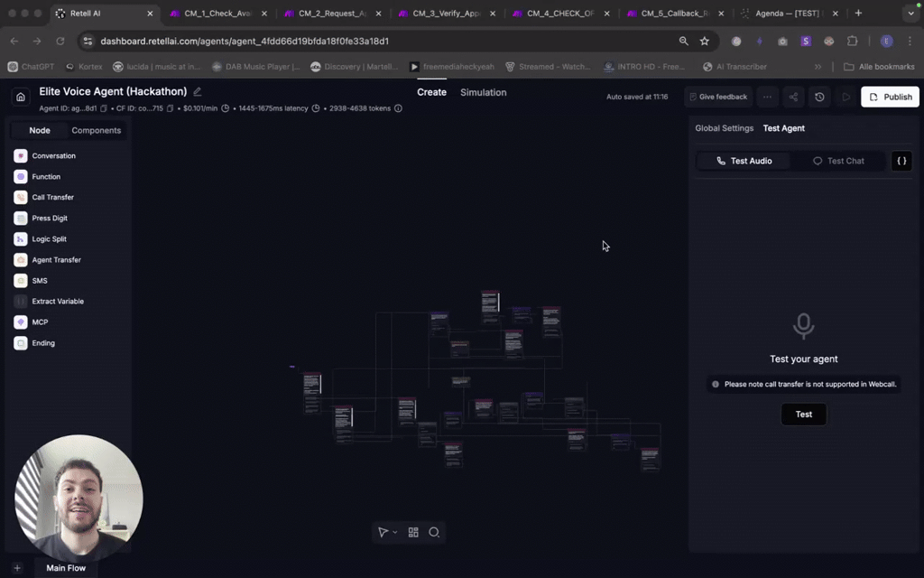The height and width of the screenshot is (578, 924).
Task: Open the version history icon near Publish
Action: [x=818, y=97]
